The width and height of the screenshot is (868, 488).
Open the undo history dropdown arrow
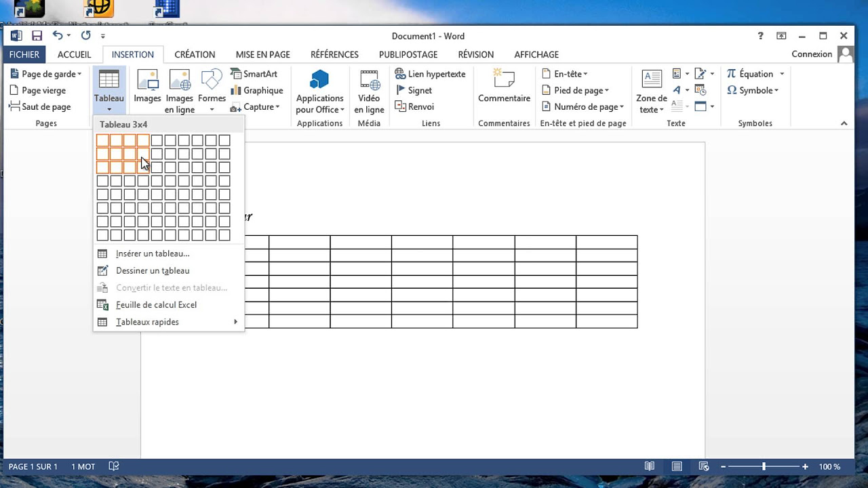coord(68,36)
